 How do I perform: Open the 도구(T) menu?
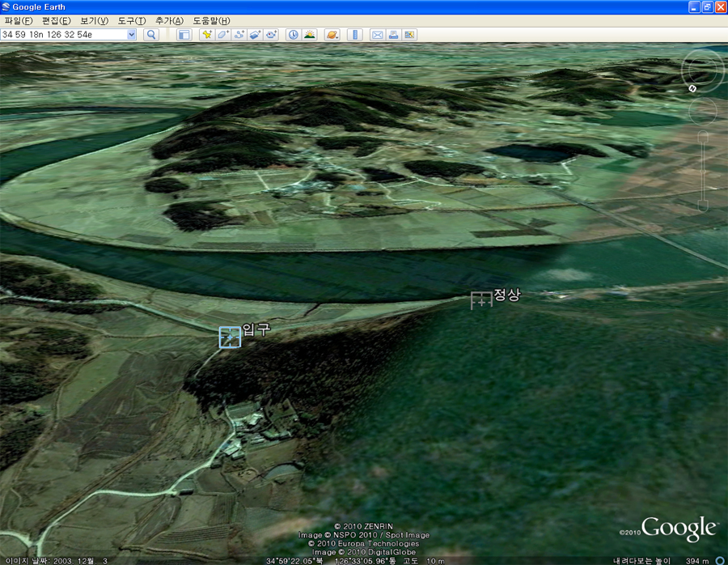[131, 20]
